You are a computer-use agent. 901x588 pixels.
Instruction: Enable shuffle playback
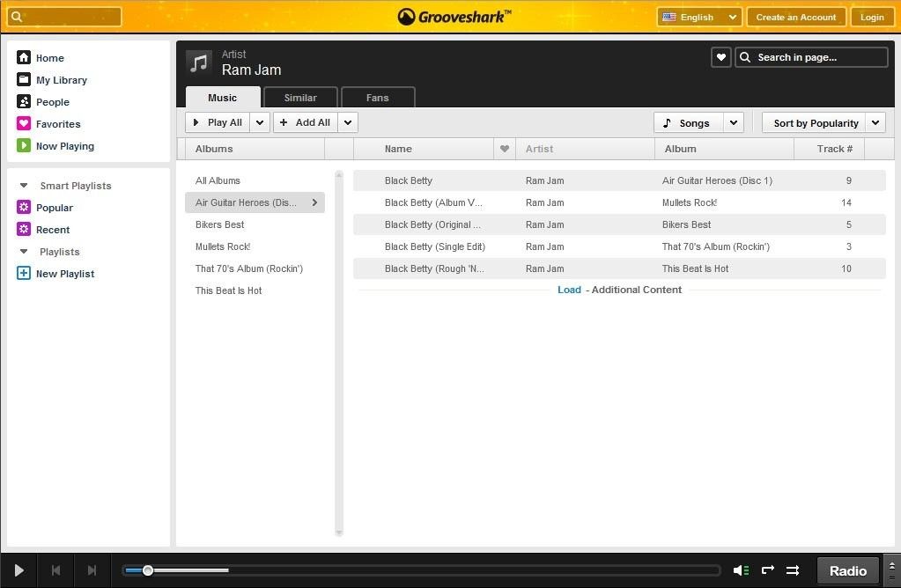792,570
